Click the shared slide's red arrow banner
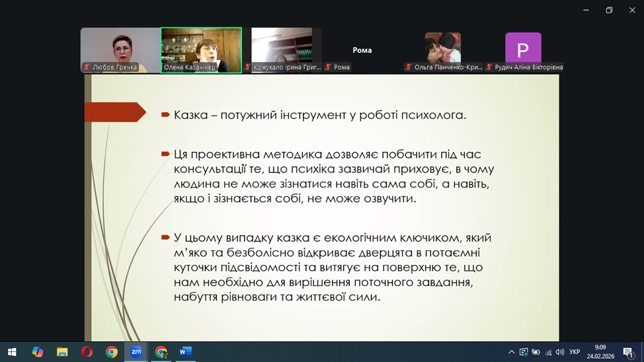Viewport: 644px width, 362px height. coord(114,112)
